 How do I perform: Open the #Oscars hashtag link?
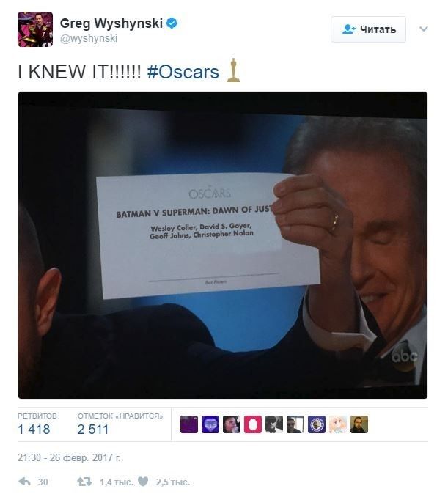click(x=183, y=72)
